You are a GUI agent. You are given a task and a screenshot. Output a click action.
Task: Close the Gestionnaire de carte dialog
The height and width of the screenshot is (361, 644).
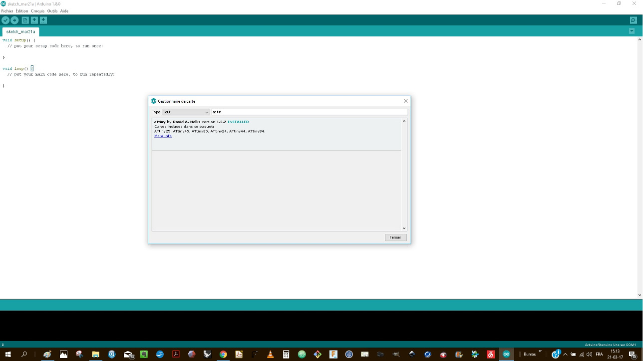[405, 101]
